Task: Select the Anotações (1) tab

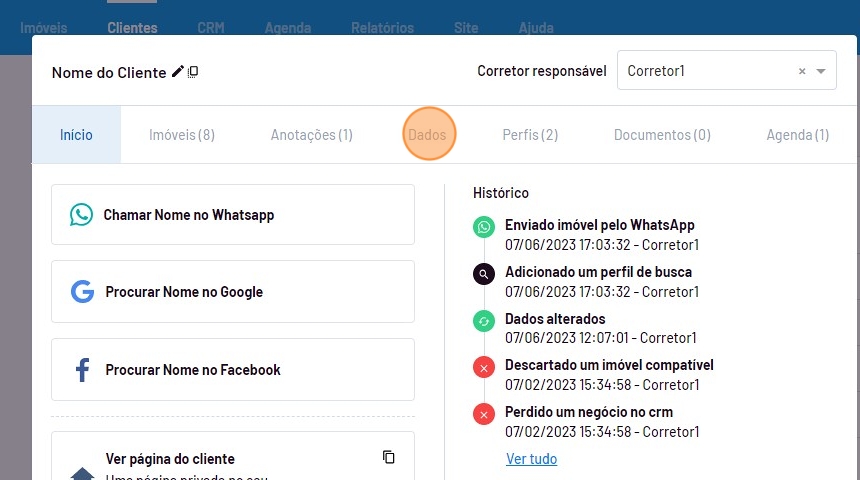Action: point(311,135)
